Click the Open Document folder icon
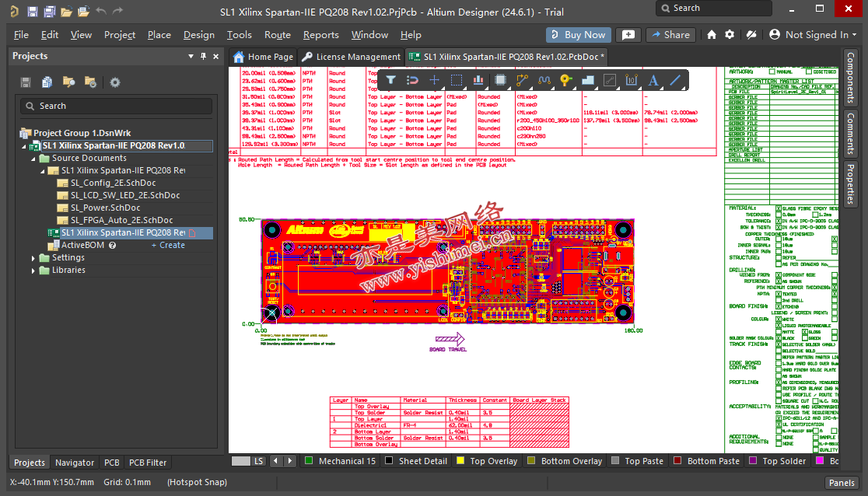Viewport: 868px width, 496px height. point(66,11)
